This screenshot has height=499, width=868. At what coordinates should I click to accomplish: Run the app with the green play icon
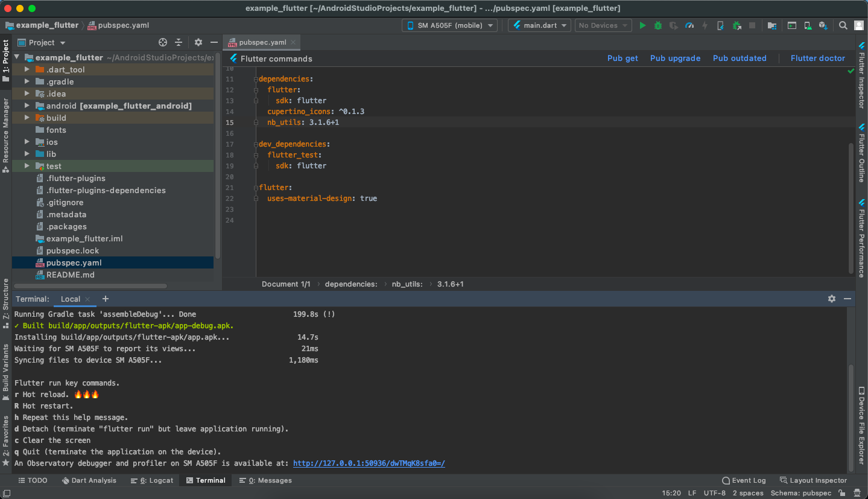pyautogui.click(x=642, y=25)
